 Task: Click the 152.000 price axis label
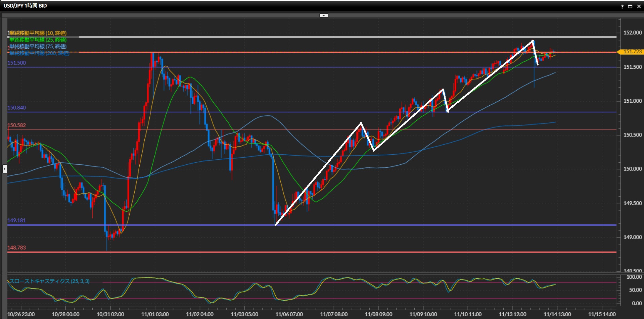pyautogui.click(x=633, y=33)
